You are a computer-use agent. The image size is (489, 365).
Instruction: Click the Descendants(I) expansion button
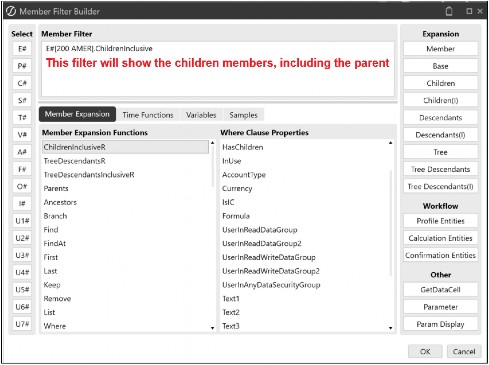[x=440, y=135]
